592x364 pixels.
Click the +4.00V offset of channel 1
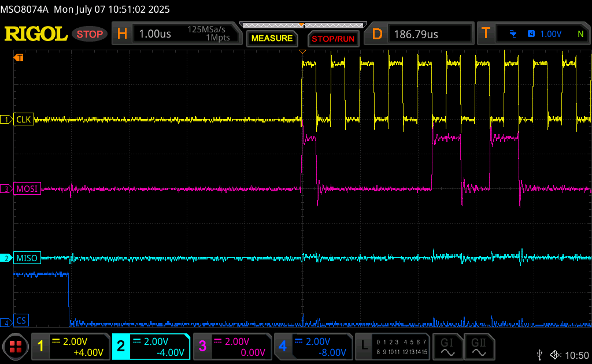tap(88, 352)
